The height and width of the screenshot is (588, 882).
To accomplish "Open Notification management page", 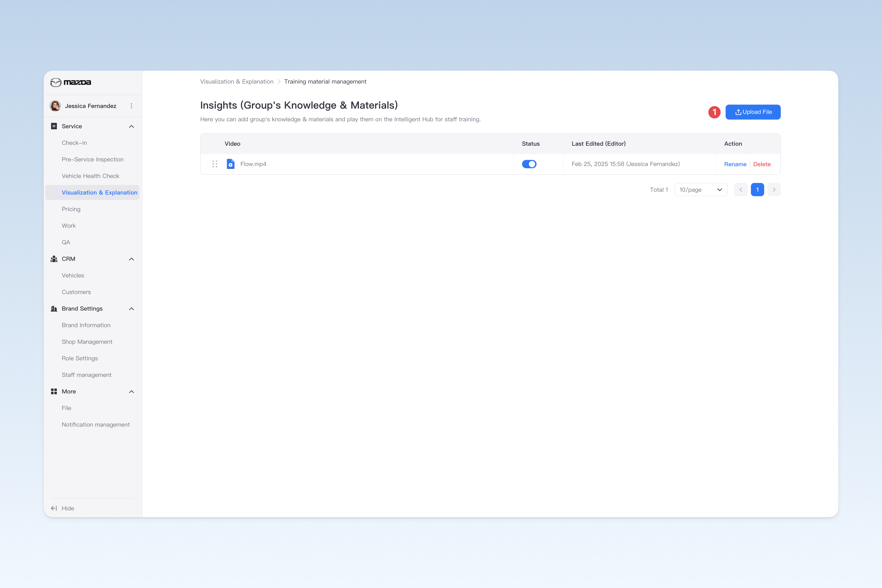I will pyautogui.click(x=96, y=424).
